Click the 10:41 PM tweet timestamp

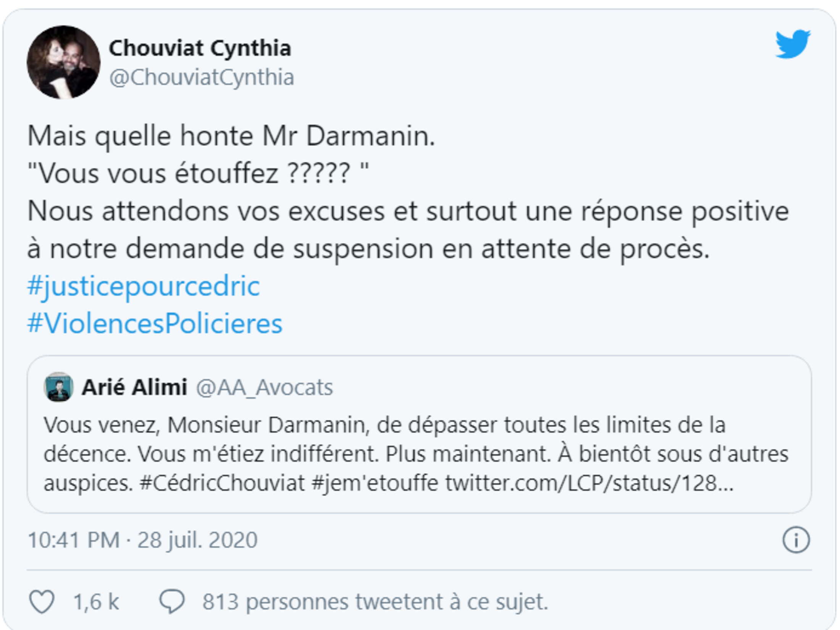[74, 540]
